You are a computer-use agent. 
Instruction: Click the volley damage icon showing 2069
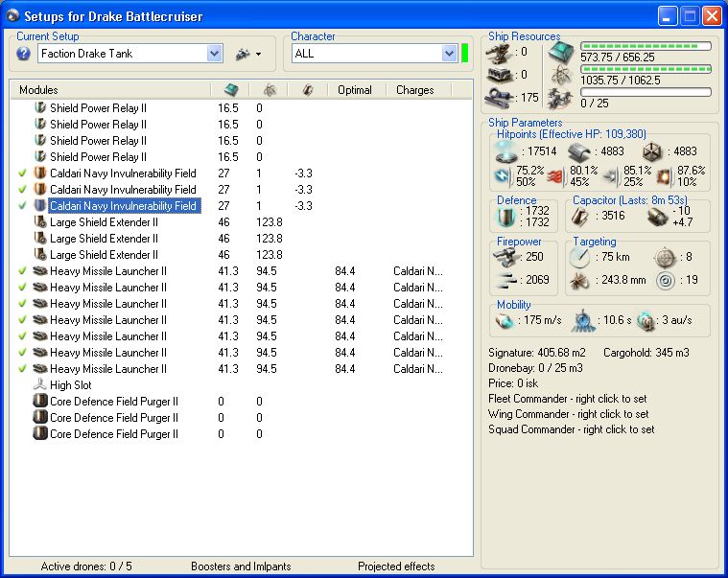tap(508, 279)
